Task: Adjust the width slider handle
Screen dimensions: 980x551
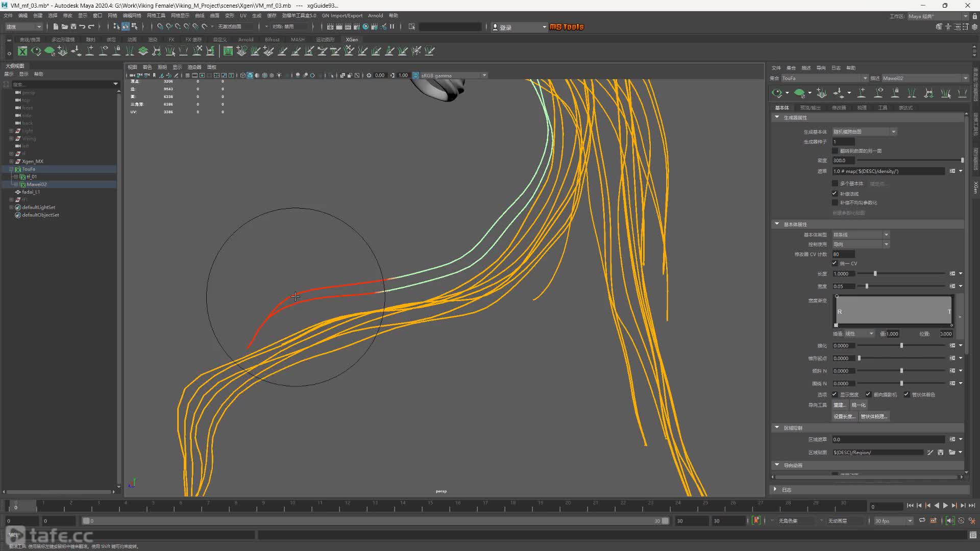Action: (867, 287)
